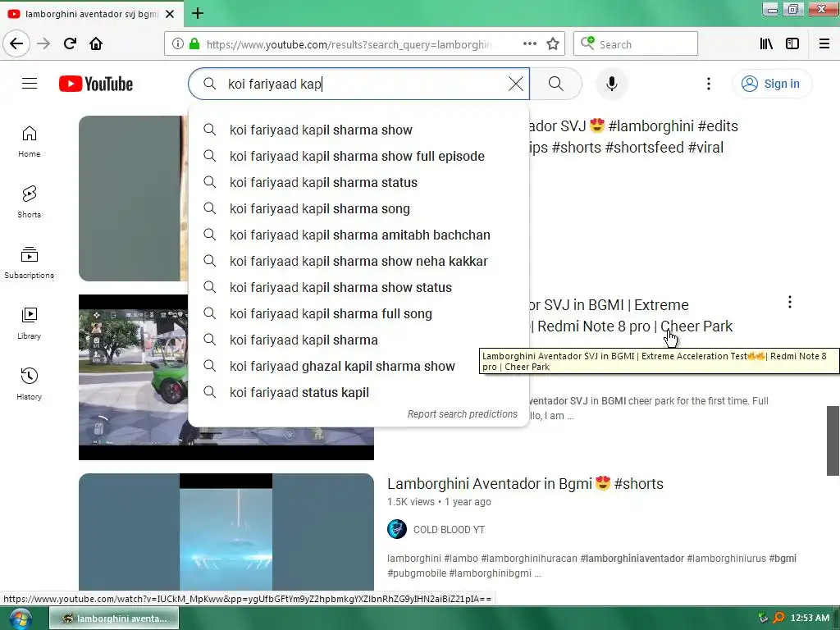The image size is (840, 630).
Task: Open the BGMI cheer park video thumbnail
Action: click(133, 377)
